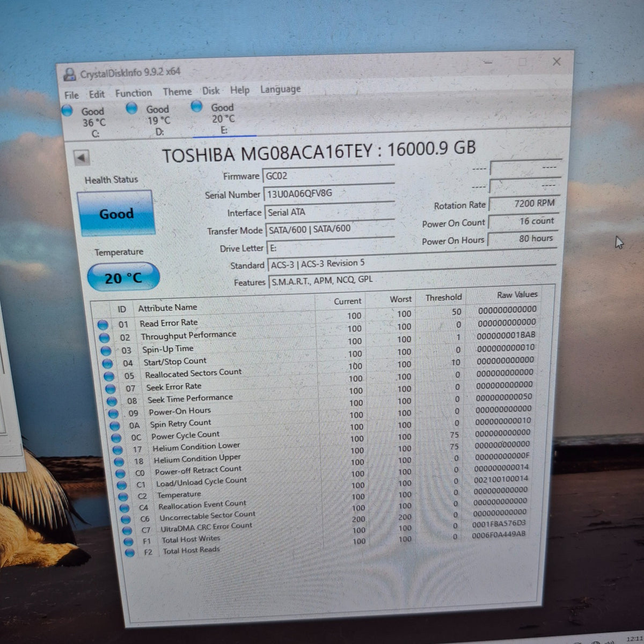Open the Function menu
This screenshot has width=644, height=644.
click(134, 93)
